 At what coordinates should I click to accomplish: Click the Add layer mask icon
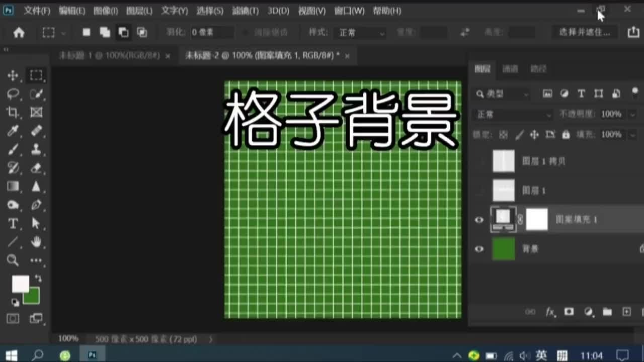click(569, 312)
